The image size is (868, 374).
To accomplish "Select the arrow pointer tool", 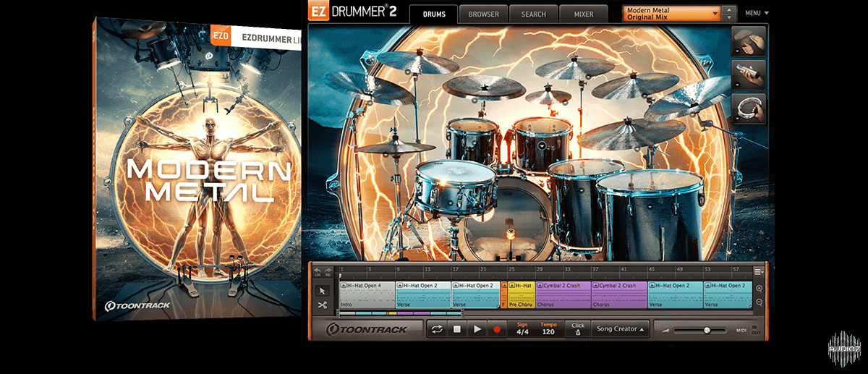I will coord(323,290).
